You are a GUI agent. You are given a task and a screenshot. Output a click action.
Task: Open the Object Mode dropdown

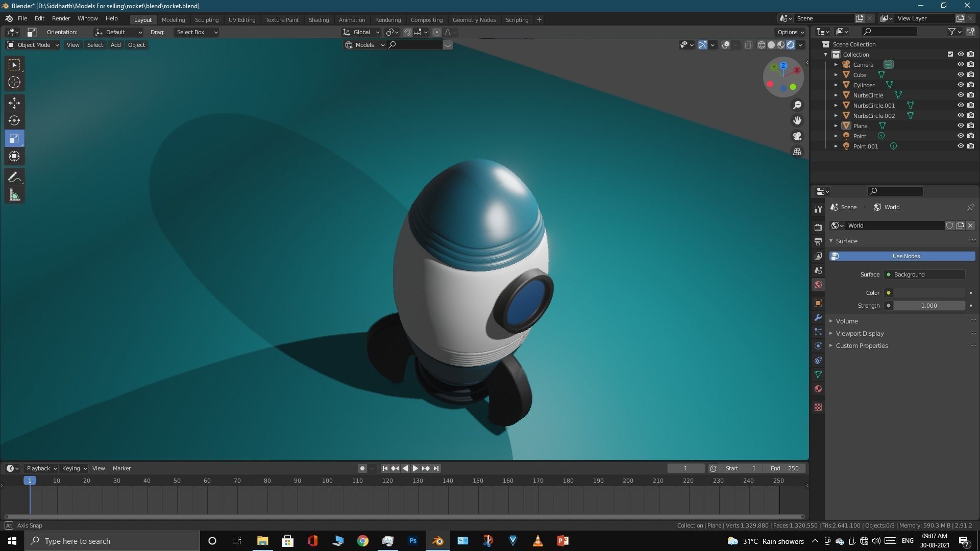[33, 45]
